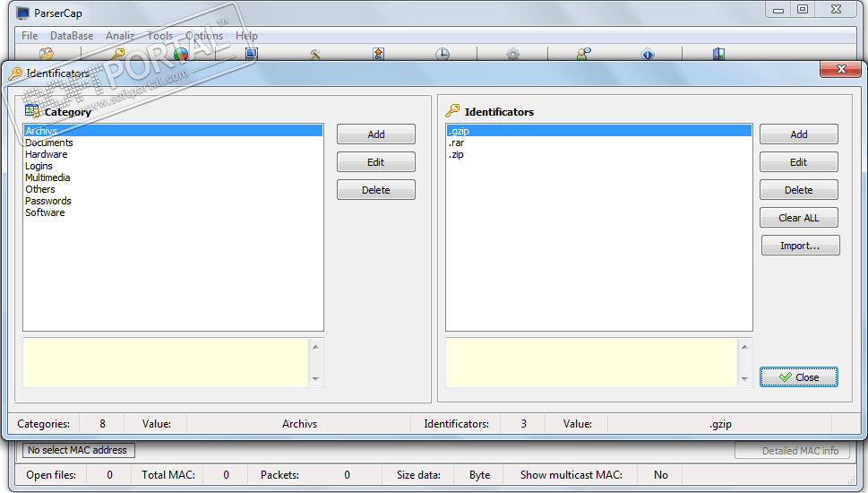Click inside the identificator description text box
The width and height of the screenshot is (868, 493).
click(591, 363)
